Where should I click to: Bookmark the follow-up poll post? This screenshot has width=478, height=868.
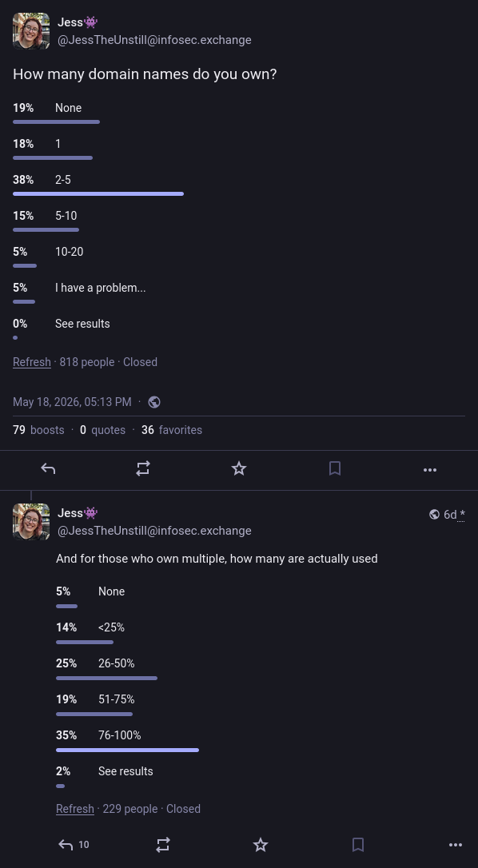[358, 844]
